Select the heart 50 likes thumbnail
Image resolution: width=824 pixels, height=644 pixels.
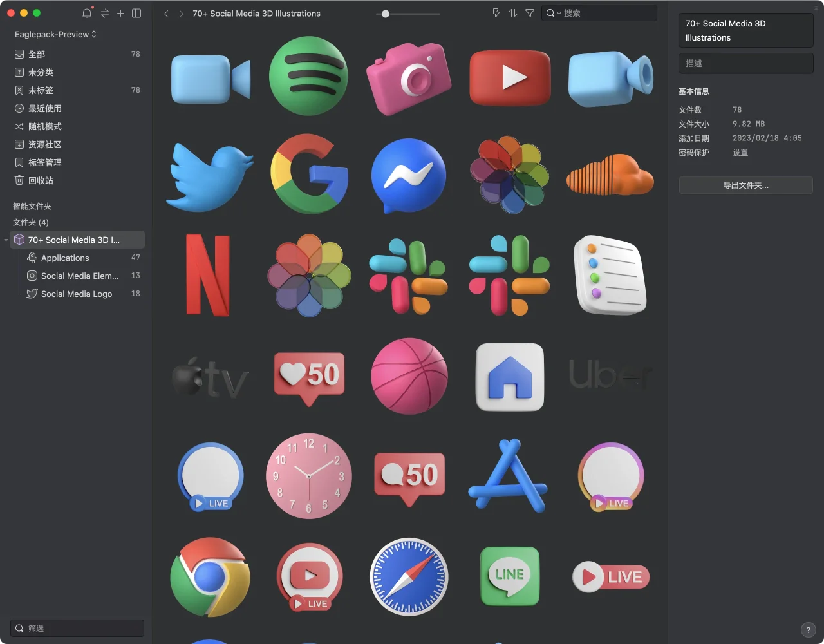coord(310,378)
